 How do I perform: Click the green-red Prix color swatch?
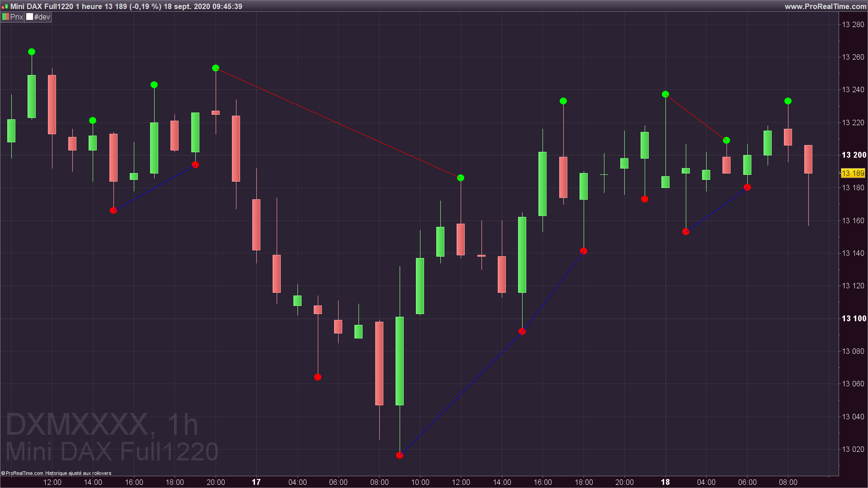pyautogui.click(x=5, y=17)
